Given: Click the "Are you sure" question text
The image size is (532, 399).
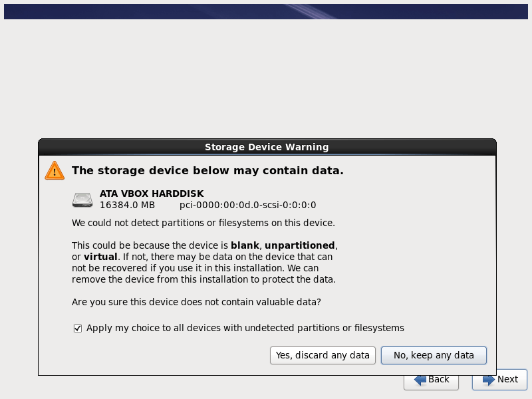Looking at the screenshot, I should [x=196, y=302].
